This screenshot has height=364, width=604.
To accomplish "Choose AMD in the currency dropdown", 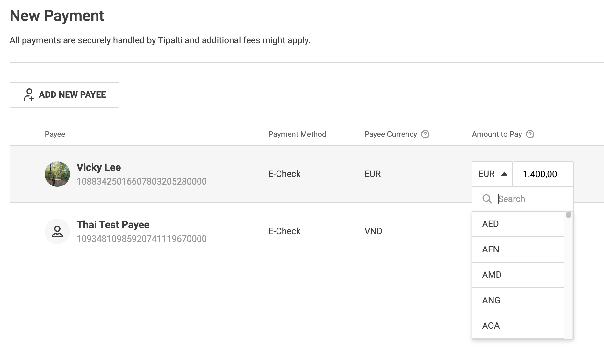I will tap(518, 275).
